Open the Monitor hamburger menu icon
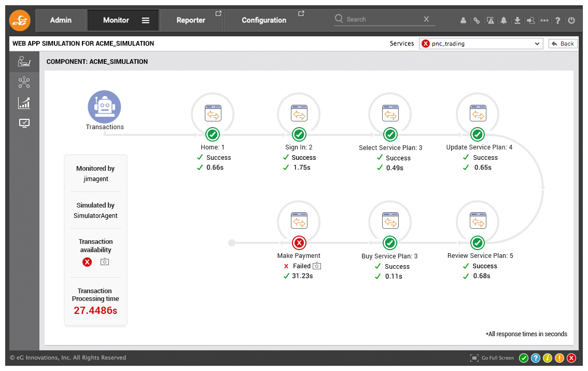Image resolution: width=588 pixels, height=371 pixels. pos(146,20)
